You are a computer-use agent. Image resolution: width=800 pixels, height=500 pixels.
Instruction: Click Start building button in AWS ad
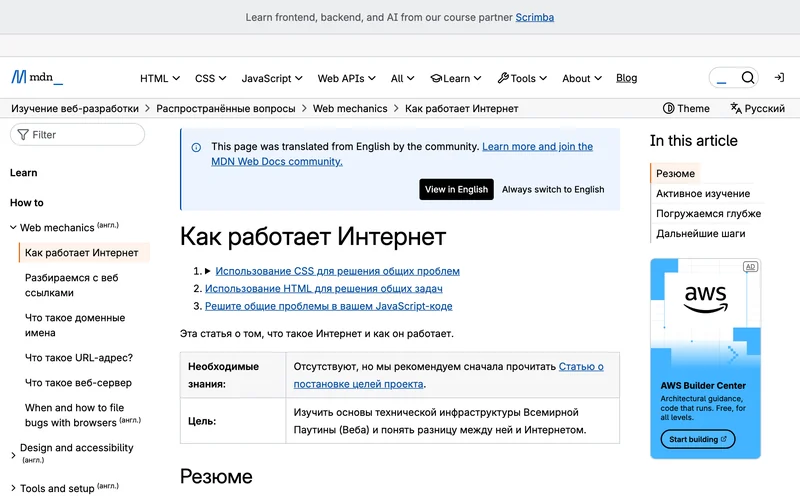(x=697, y=439)
